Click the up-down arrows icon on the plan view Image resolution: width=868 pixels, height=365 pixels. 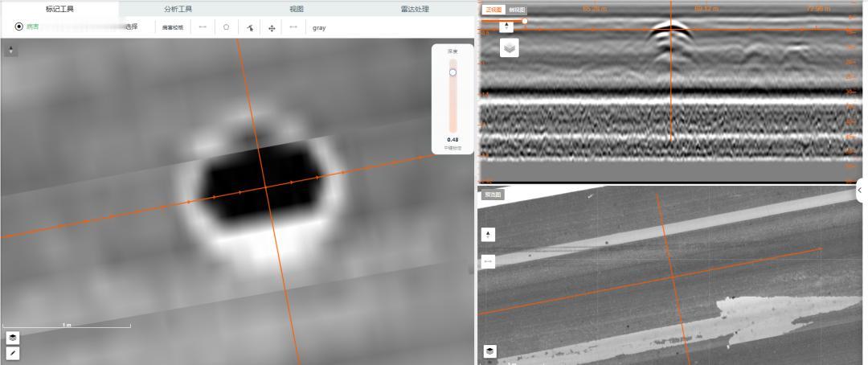tap(11, 51)
